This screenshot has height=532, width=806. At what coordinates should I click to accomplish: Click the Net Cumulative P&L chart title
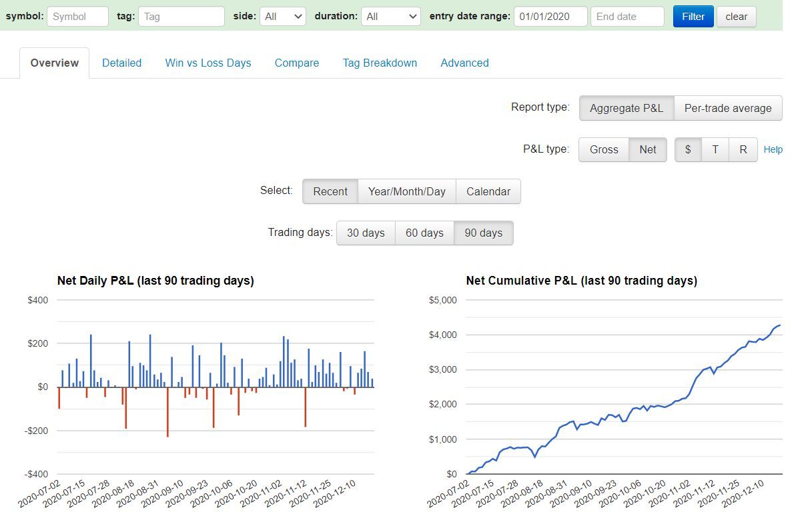pyautogui.click(x=582, y=281)
